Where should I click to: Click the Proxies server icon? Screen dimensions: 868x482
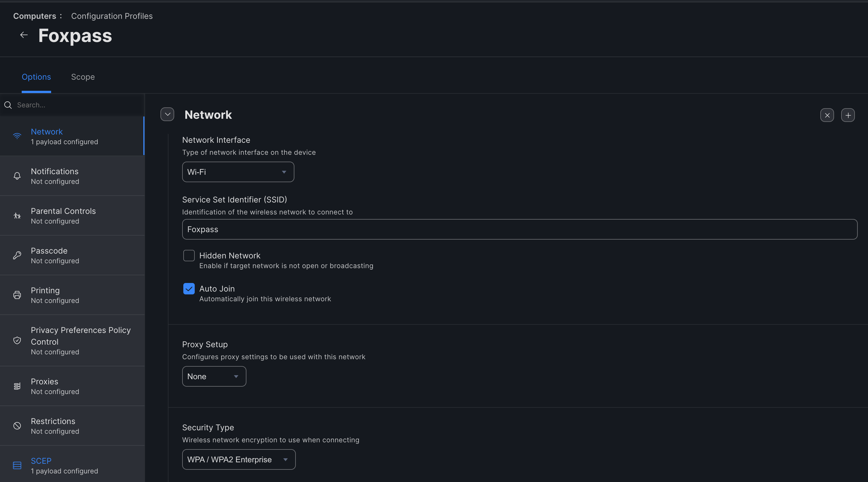click(x=17, y=386)
